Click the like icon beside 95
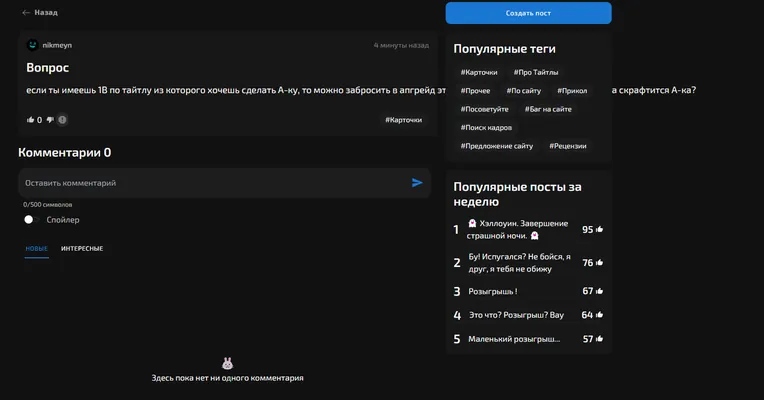This screenshot has height=400, width=764. (599, 229)
